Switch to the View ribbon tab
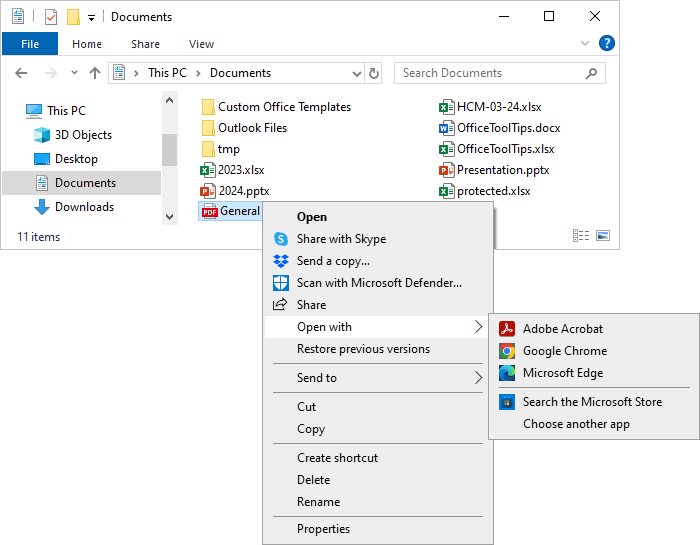Viewport: 700px width, 545px height. click(201, 44)
